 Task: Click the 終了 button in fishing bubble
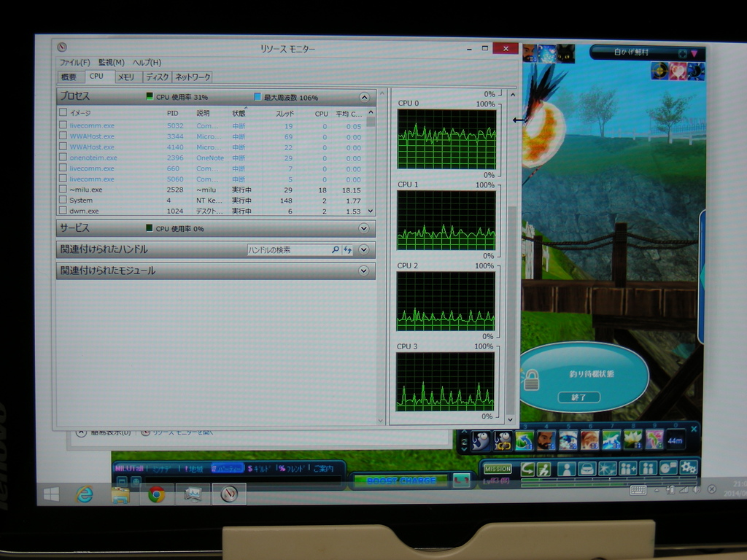tap(578, 397)
